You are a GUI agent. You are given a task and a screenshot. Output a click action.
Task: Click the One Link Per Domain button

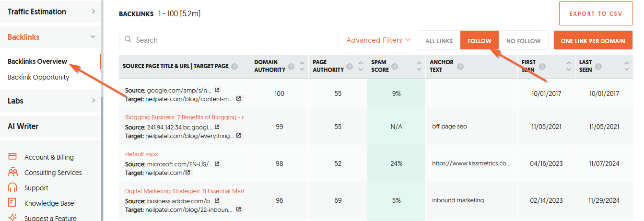593,41
